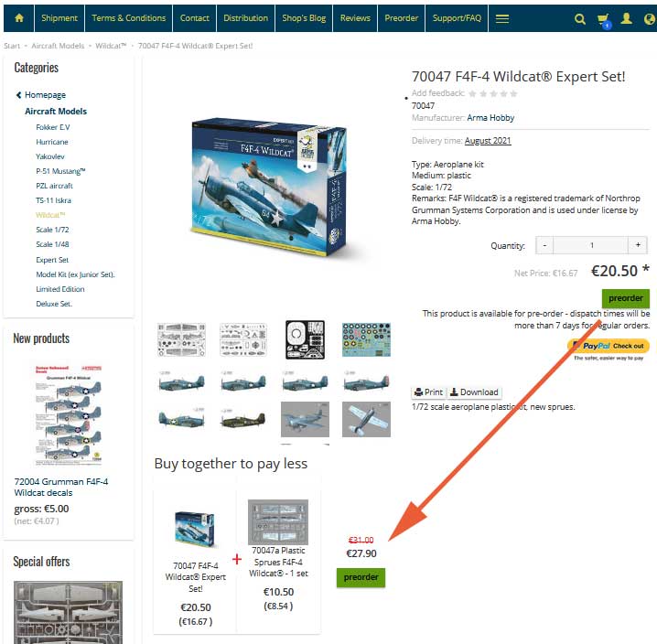Open Shop's Blog menu item
The height and width of the screenshot is (644, 657).
tap(304, 18)
